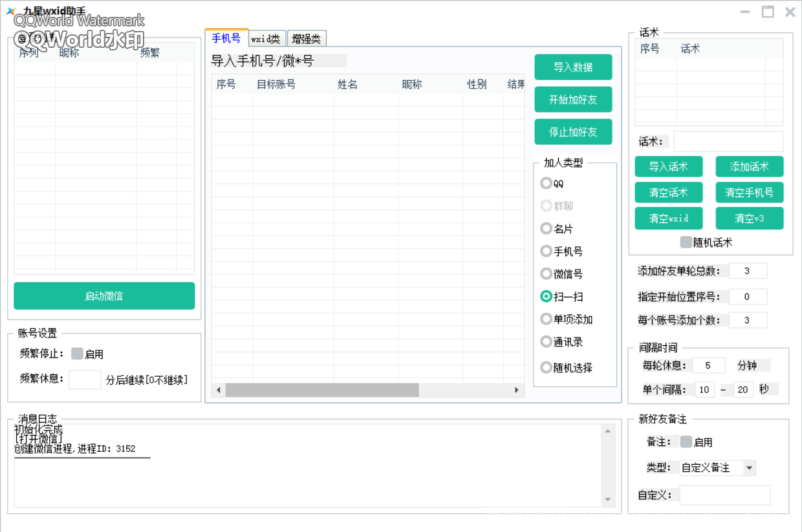Viewport: 802px width, 532px height.
Task: Click the message log scroll-down arrow
Action: (x=608, y=500)
